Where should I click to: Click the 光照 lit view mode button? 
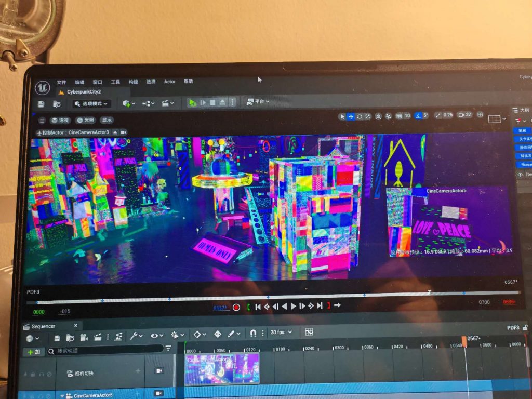(86, 120)
